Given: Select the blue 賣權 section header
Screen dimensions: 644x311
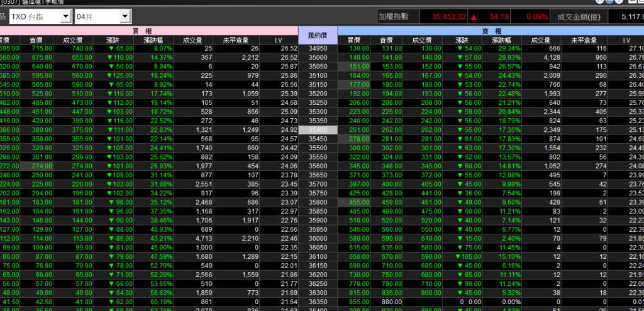Looking at the screenshot, I should [x=491, y=30].
